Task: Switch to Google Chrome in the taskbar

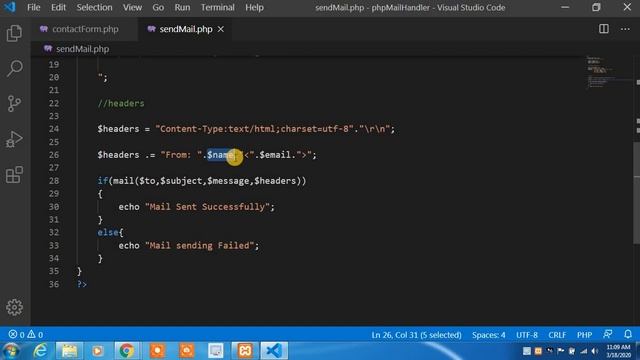Action: pos(127,351)
